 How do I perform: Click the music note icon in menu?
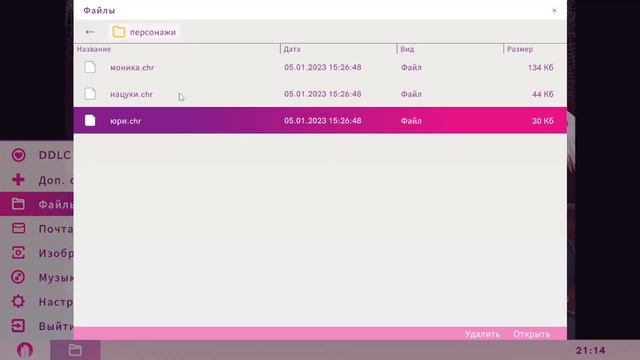coord(18,277)
